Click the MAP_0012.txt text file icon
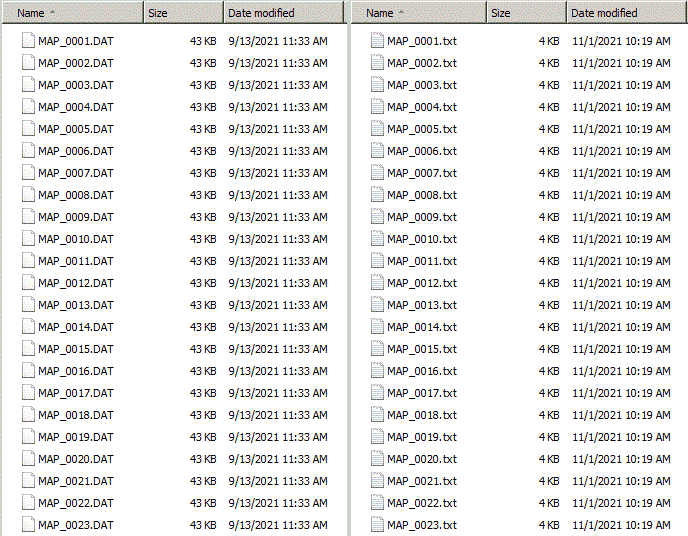 377,283
